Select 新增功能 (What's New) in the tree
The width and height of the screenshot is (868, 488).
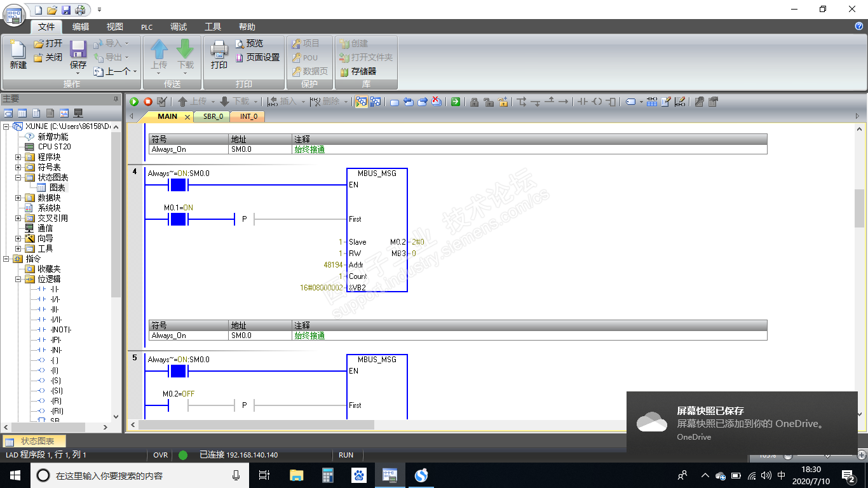[53, 137]
